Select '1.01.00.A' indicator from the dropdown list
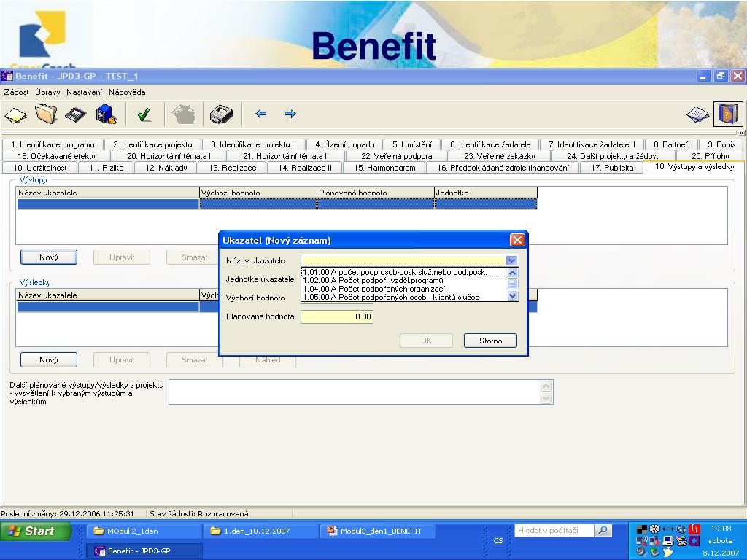The image size is (747, 560). coord(404,273)
